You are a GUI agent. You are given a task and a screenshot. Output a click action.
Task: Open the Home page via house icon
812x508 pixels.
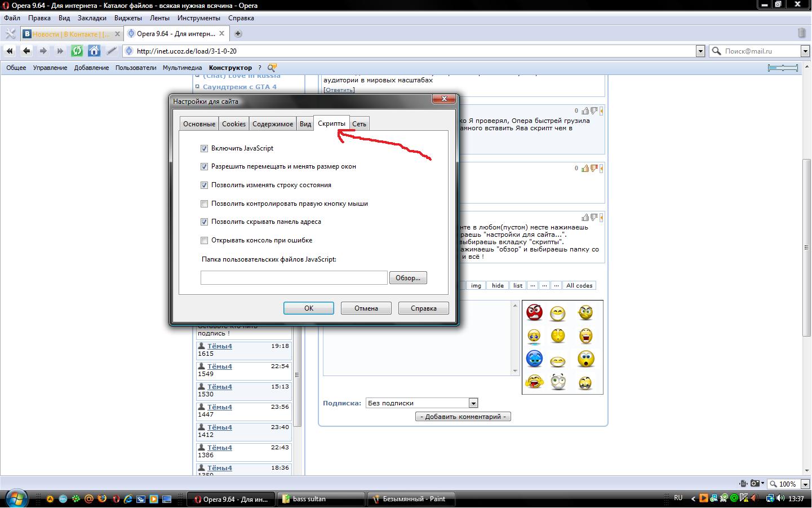pos(94,51)
